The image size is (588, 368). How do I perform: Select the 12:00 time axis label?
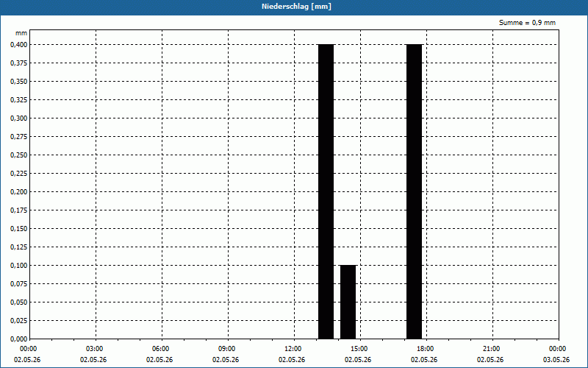pyautogui.click(x=293, y=349)
